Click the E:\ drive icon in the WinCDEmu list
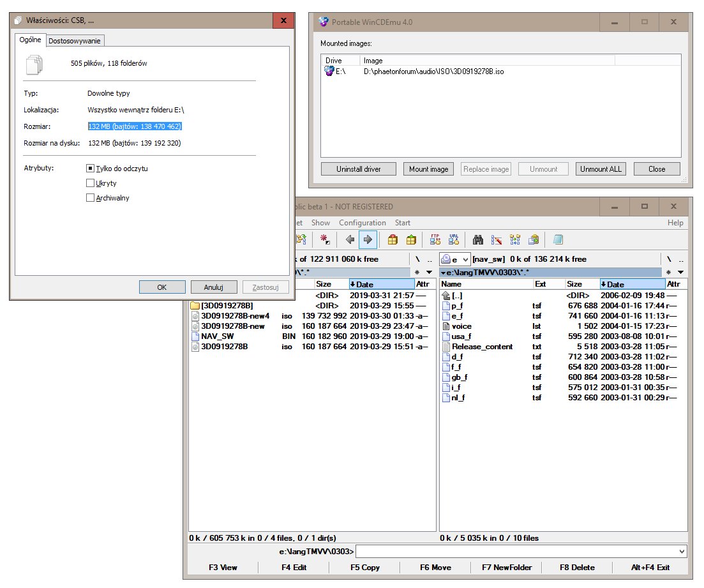The width and height of the screenshot is (704, 588). (329, 71)
